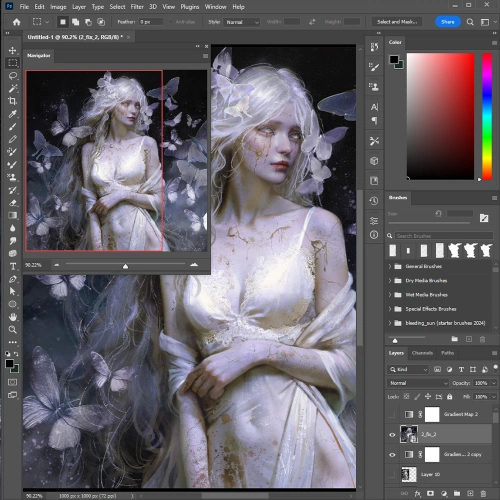Expand the General Brushes folder

coord(390,266)
